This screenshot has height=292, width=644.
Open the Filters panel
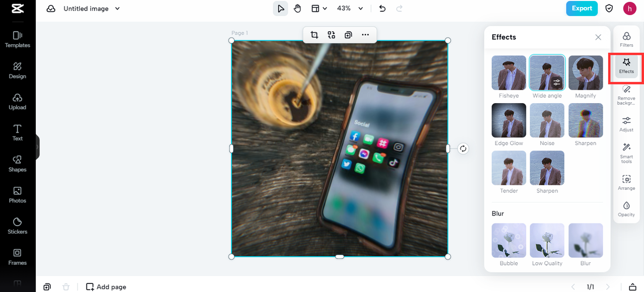tap(626, 39)
